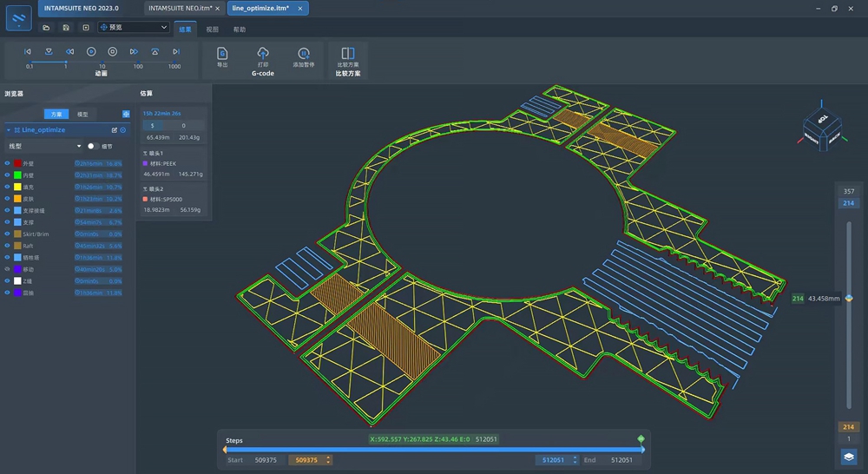This screenshot has width=868, height=474.
Task: Switch to the 视图 ribbon tab
Action: coord(213,30)
